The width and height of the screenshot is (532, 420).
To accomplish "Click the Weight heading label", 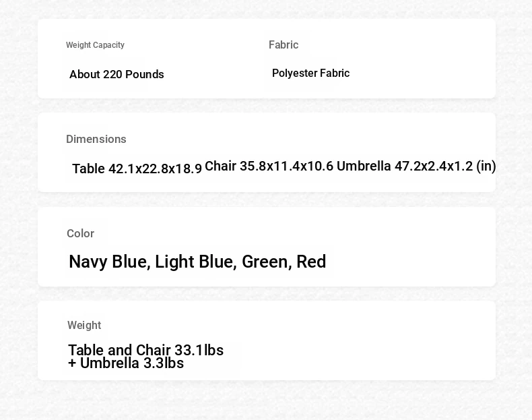I will (x=84, y=325).
